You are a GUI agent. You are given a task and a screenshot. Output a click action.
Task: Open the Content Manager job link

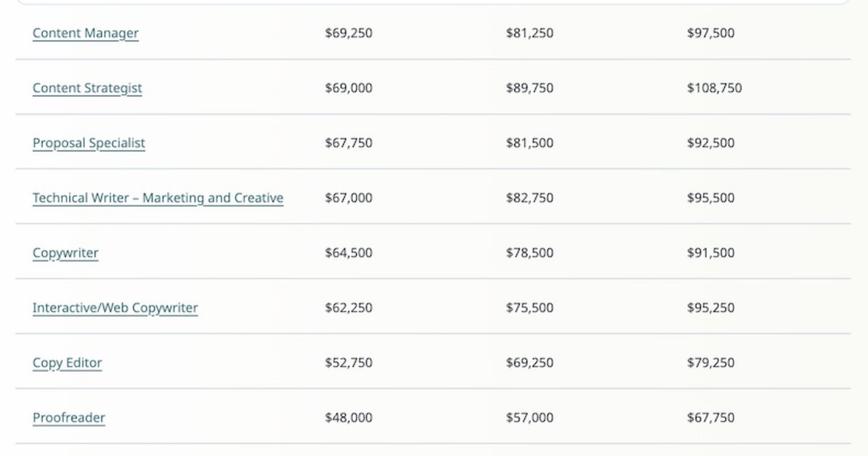(x=85, y=33)
